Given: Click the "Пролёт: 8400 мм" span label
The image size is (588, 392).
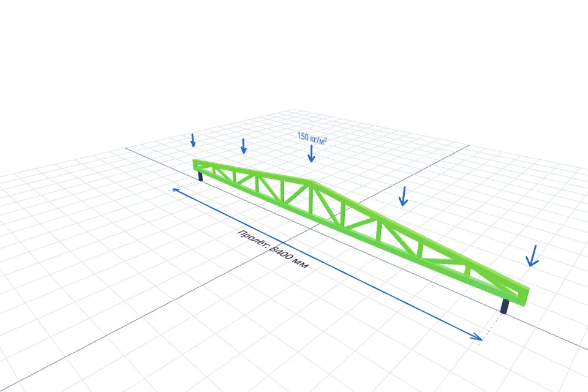Looking at the screenshot, I should pyautogui.click(x=273, y=249).
